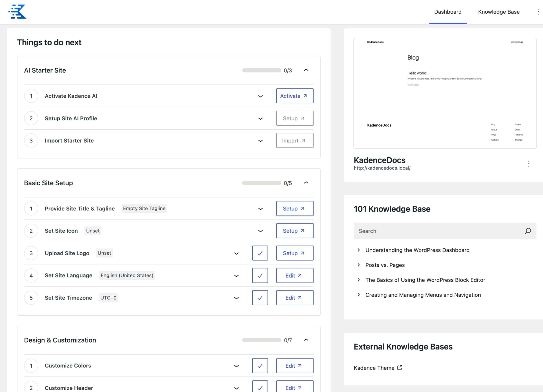Click Setup for Set Site Icon
The width and height of the screenshot is (543, 392).
tap(295, 231)
